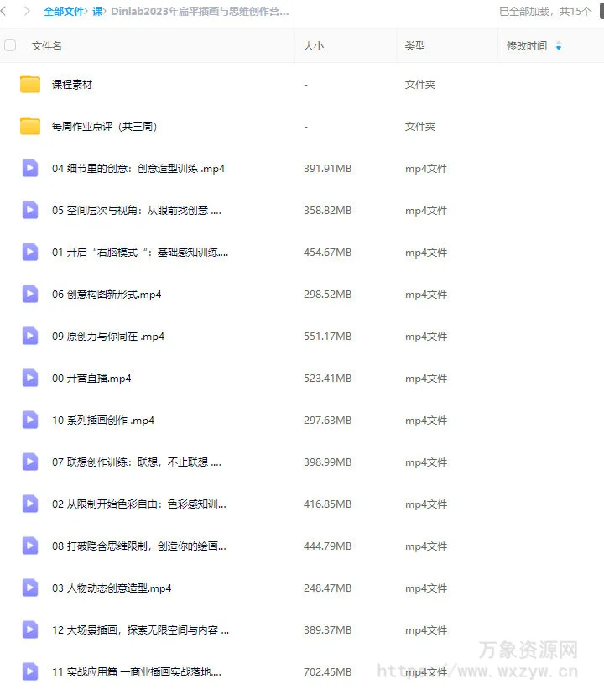Viewport: 604px width, 700px height.
Task: Select the 12 大场景插画 file row
Action: coord(302,629)
